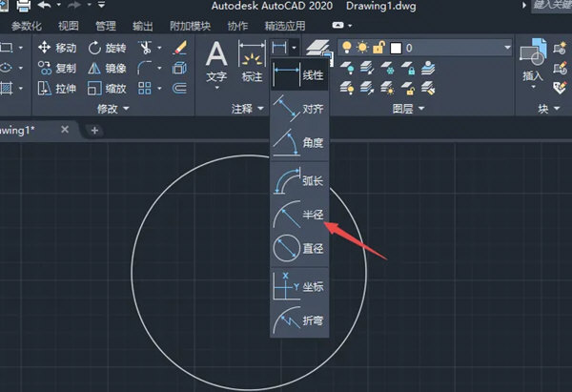The width and height of the screenshot is (572, 392).
Task: Pick the Jogged (折弯) dimension option
Action: click(x=298, y=320)
